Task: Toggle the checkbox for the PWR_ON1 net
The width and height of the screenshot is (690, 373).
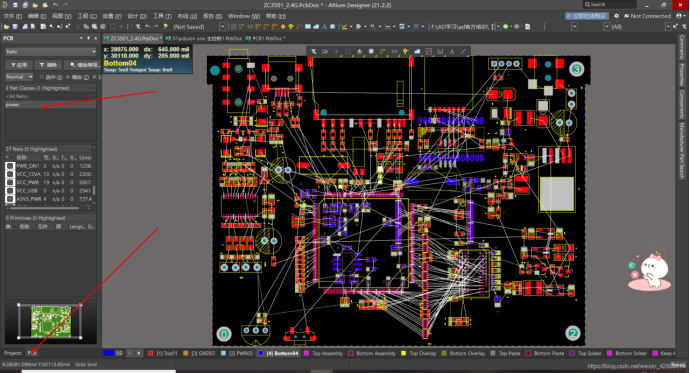Action: (10, 166)
